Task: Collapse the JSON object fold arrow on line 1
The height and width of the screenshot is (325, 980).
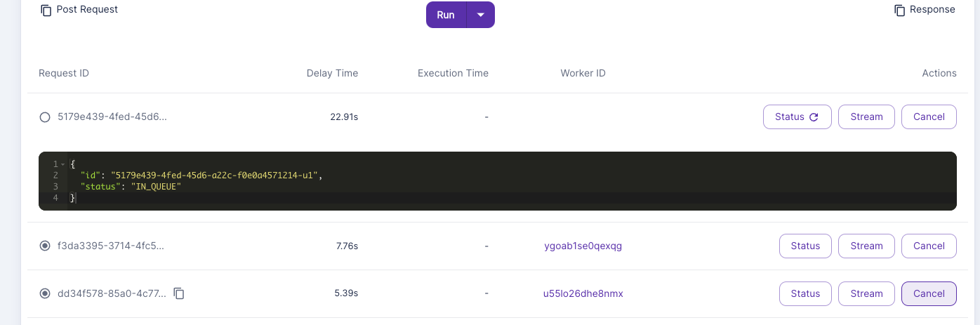Action: 63,164
